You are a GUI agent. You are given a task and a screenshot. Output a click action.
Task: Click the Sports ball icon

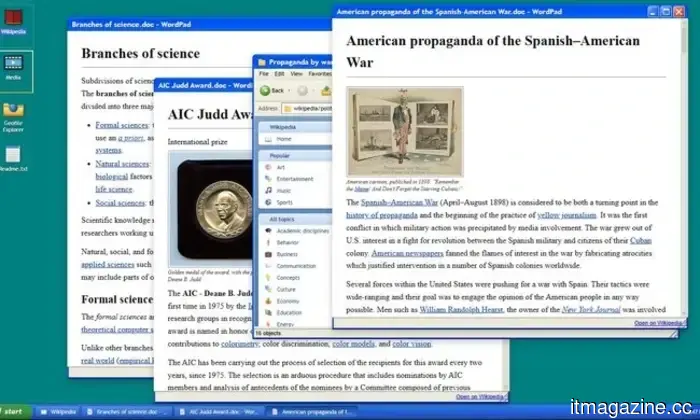(268, 202)
